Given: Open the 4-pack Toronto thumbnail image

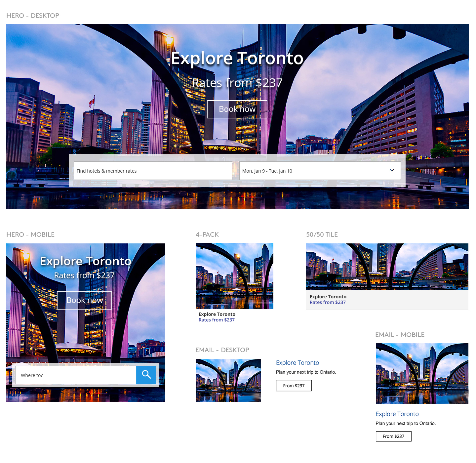Looking at the screenshot, I should 234,276.
